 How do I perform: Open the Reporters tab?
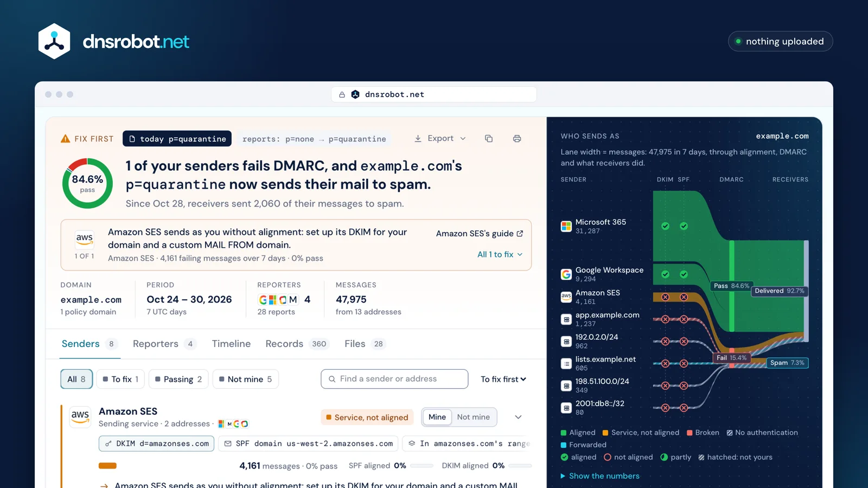[164, 344]
